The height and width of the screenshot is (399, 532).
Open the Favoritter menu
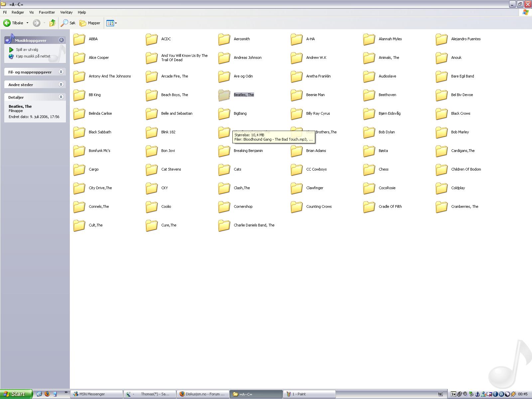(x=47, y=12)
